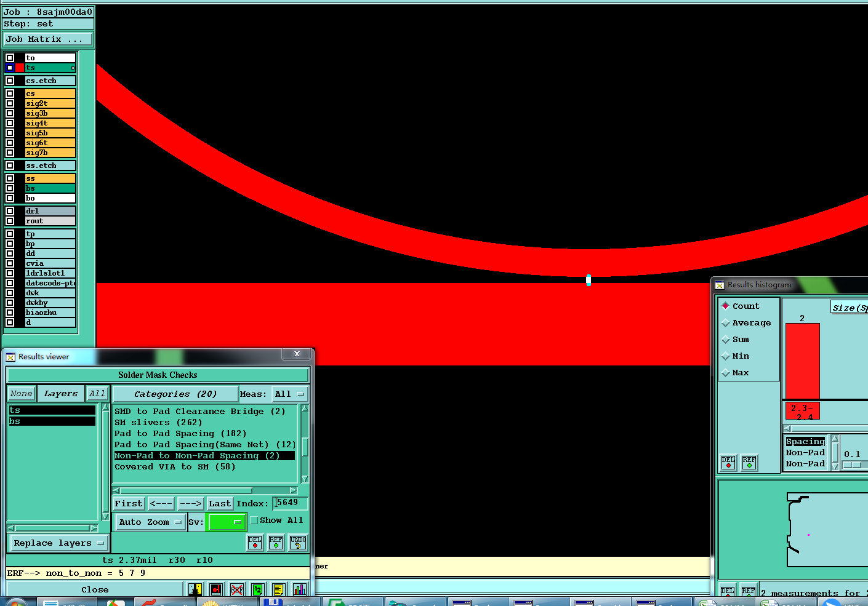Toggle display box of 'cs.etch' layer
This screenshot has width=868, height=606.
pyautogui.click(x=10, y=81)
